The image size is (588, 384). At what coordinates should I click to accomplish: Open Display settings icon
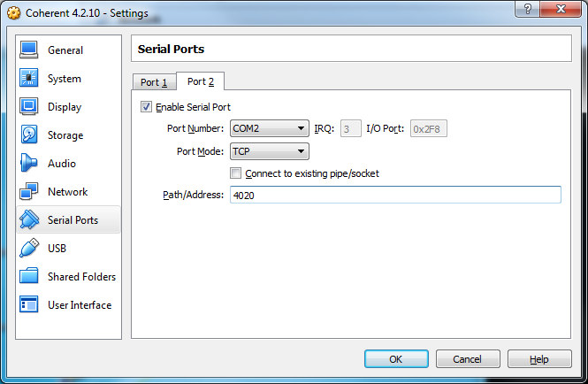pyautogui.click(x=29, y=107)
